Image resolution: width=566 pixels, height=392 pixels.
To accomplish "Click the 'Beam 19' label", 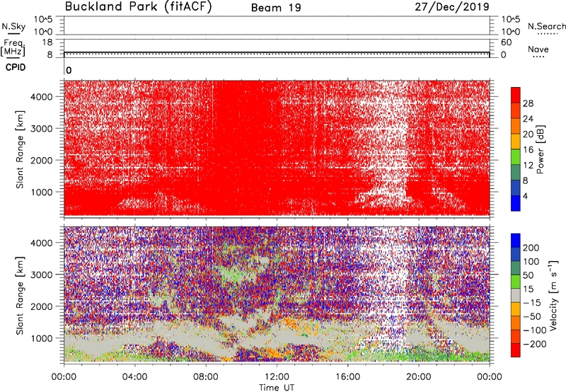I will click(x=276, y=8).
